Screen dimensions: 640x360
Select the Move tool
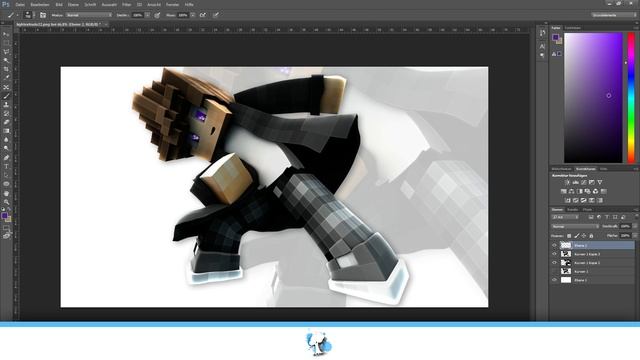coord(6,34)
